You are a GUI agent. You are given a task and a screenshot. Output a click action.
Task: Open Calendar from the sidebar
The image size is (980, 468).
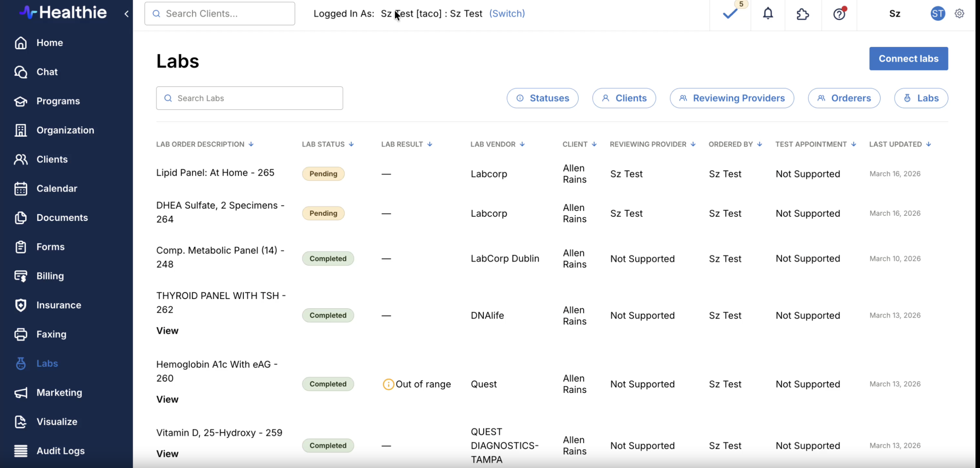pyautogui.click(x=57, y=189)
